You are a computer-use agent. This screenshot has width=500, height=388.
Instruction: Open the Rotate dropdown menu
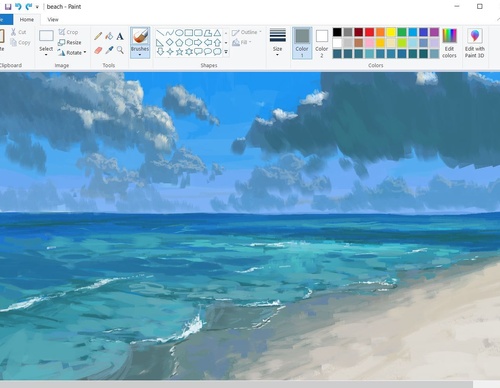pos(72,52)
